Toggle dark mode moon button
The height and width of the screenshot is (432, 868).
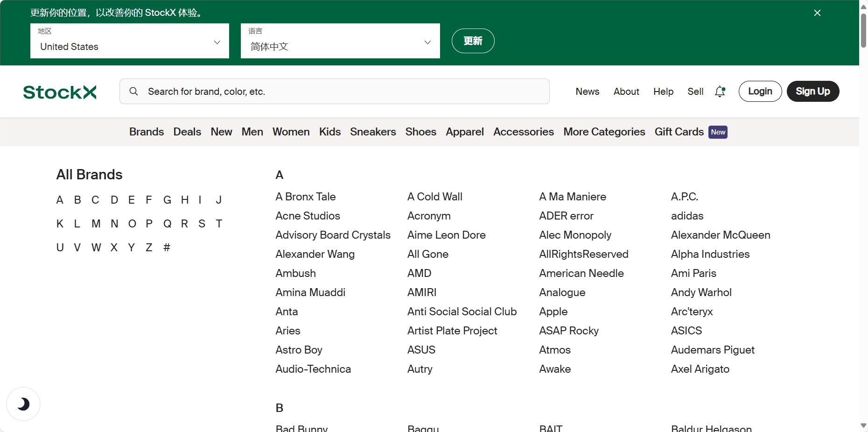coord(23,404)
